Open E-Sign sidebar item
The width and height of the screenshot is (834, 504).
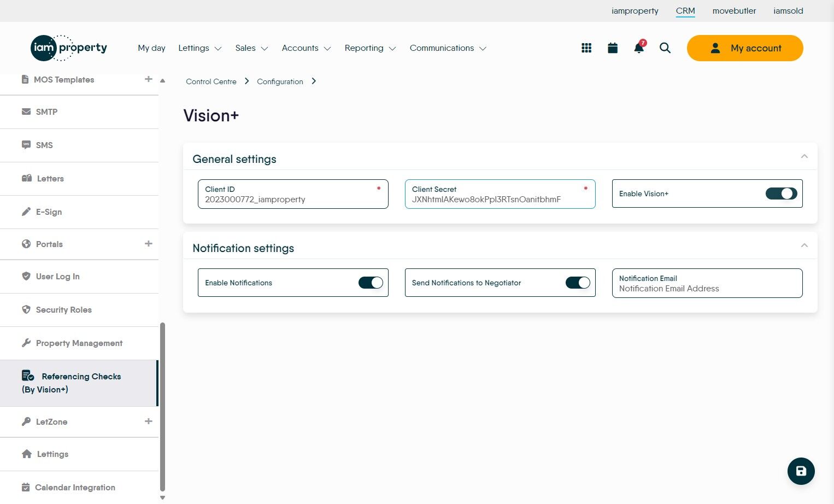click(x=79, y=212)
